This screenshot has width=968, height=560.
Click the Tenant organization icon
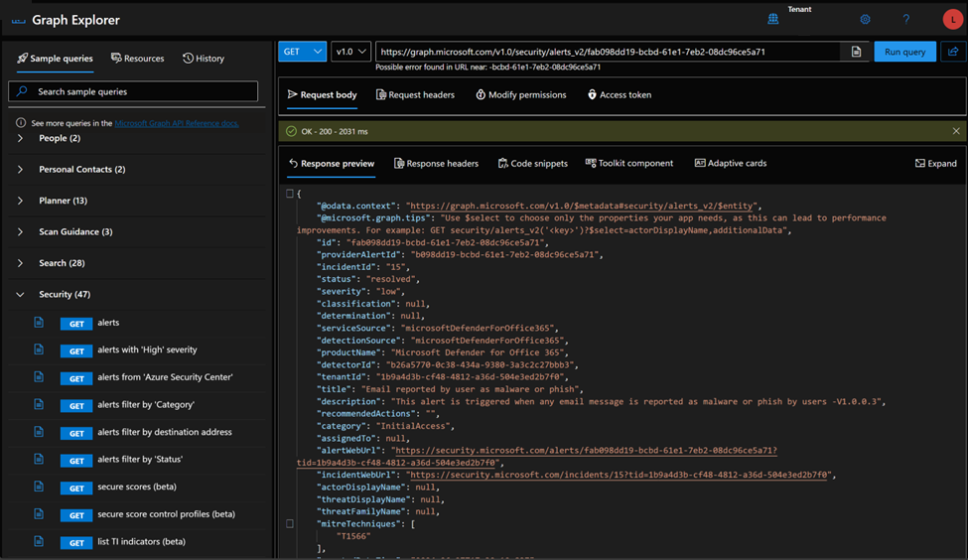click(773, 19)
